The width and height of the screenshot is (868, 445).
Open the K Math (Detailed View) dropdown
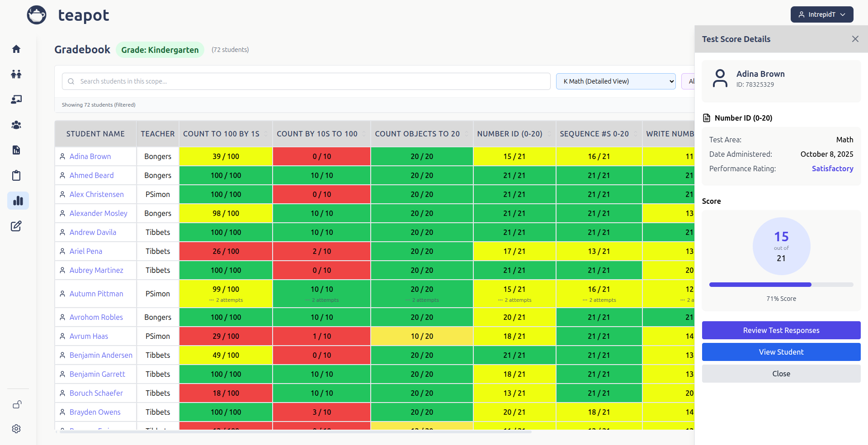[x=616, y=81]
